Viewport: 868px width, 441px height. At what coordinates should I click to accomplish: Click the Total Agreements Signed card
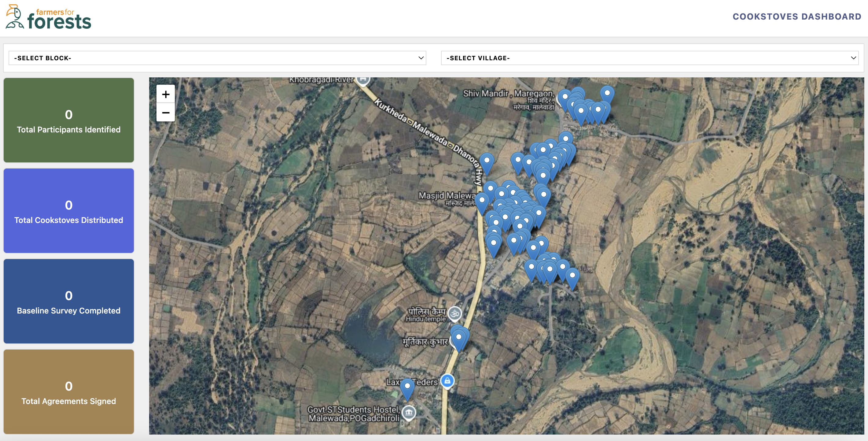coord(69,391)
